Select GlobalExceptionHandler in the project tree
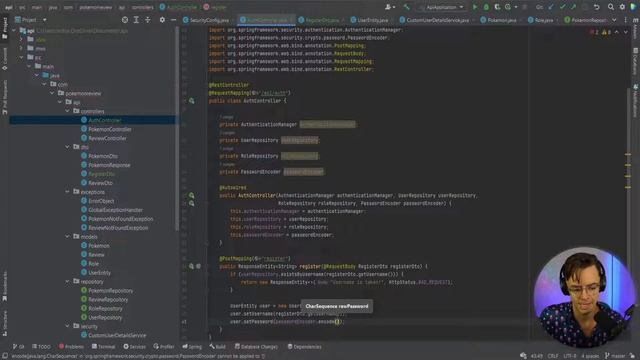Viewport: 640px width, 360px height. point(116,210)
